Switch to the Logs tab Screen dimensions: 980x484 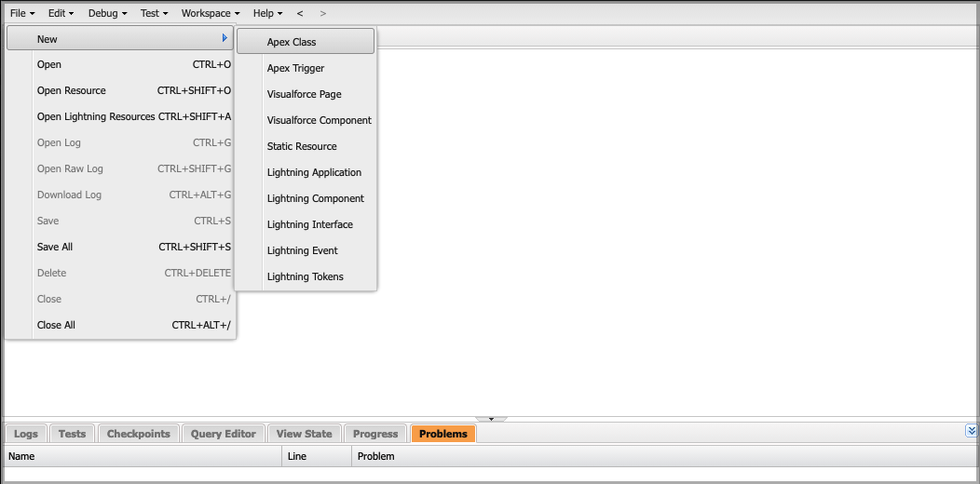click(x=26, y=434)
